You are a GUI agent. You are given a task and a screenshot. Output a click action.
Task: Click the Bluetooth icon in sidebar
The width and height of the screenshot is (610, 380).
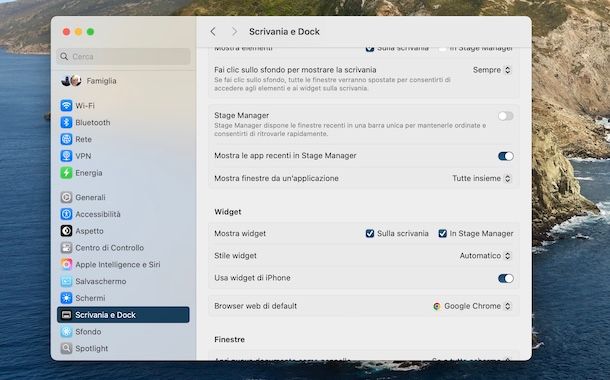[66, 122]
